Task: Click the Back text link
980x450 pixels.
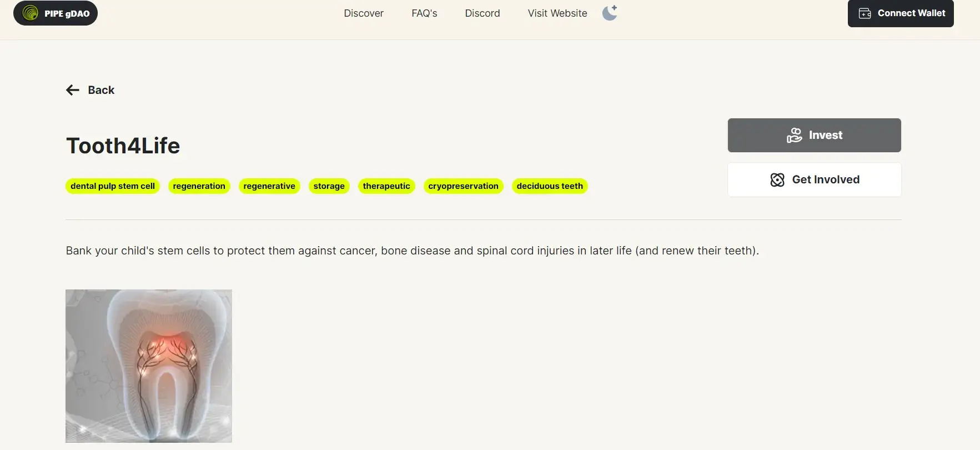Action: point(101,90)
